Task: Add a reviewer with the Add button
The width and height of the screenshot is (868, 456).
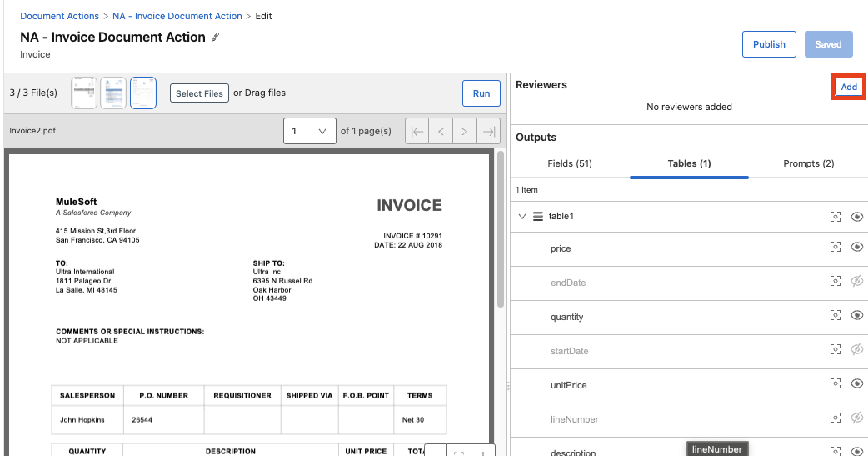Action: (x=849, y=87)
